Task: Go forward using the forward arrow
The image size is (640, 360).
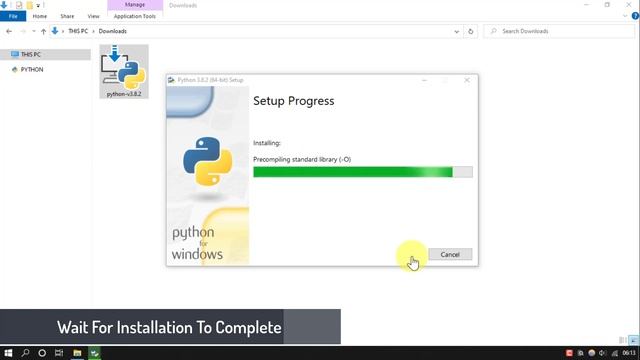Action: tap(23, 31)
